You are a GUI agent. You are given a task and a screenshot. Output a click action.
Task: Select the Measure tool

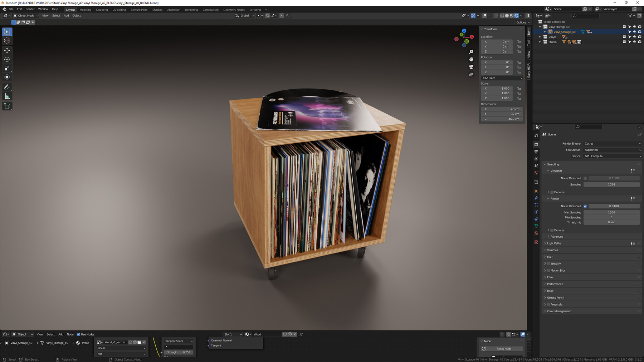tap(7, 95)
